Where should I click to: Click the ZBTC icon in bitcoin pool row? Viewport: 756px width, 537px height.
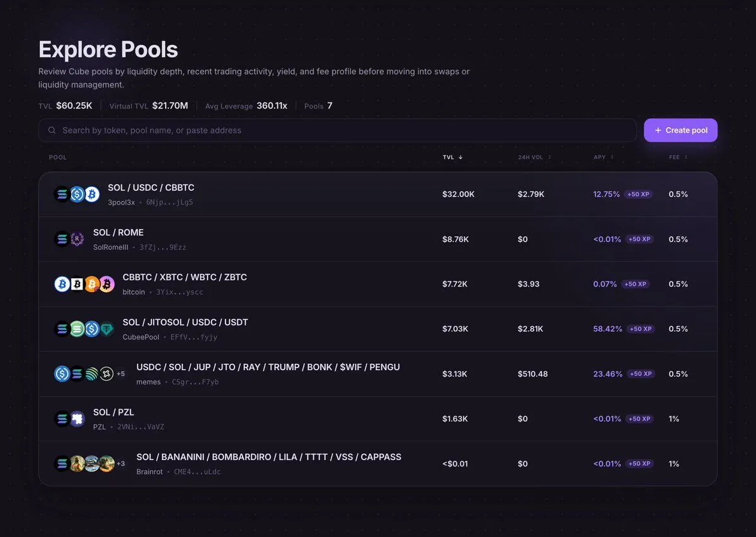(106, 284)
